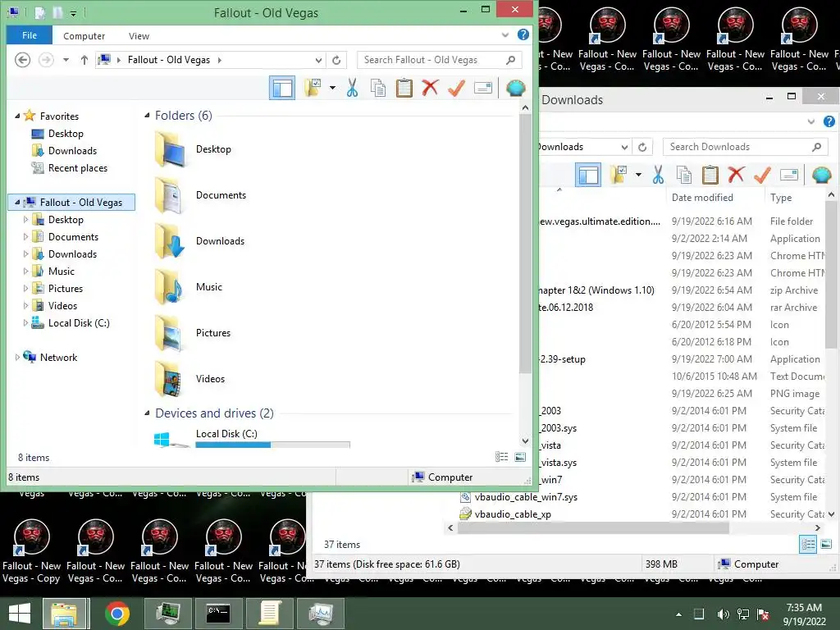Click the horizontal scrollbar in Downloads window
The height and width of the screenshot is (630, 840).
coord(592,527)
